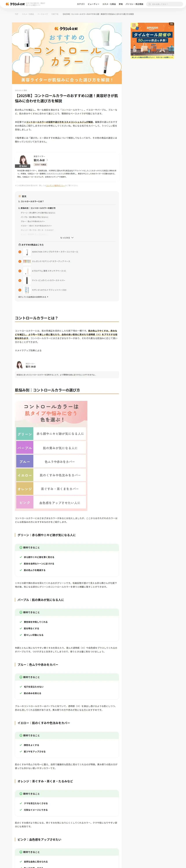
Task: Click the smile icon in the グリーン 期待できること header
Action: (x=21, y=548)
